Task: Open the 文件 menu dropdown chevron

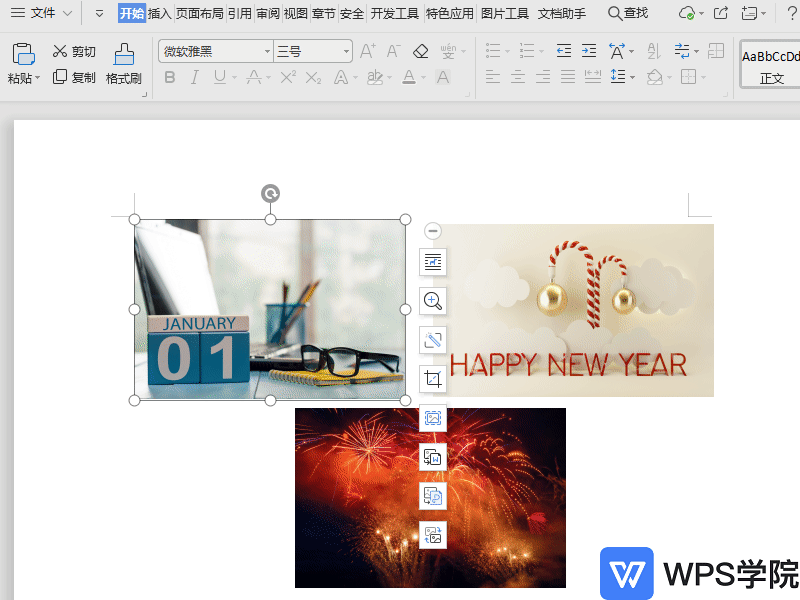Action: pos(67,13)
